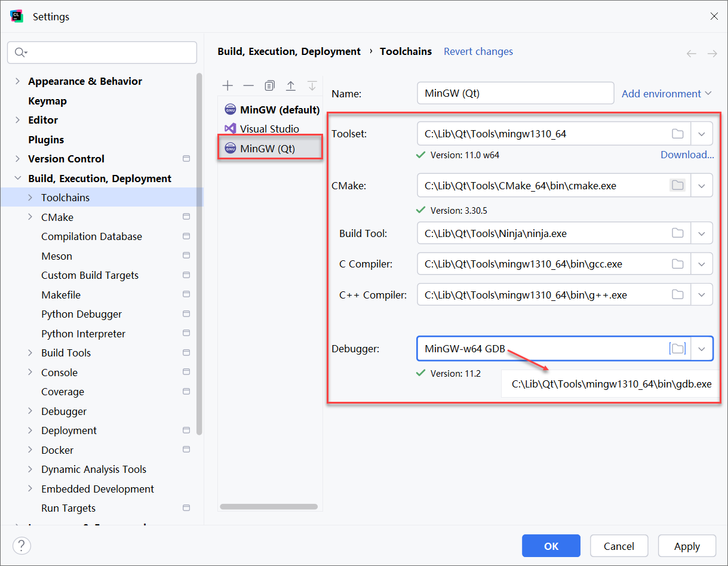The image size is (728, 566).
Task: Click the search magnifier icon
Action: [x=20, y=53]
